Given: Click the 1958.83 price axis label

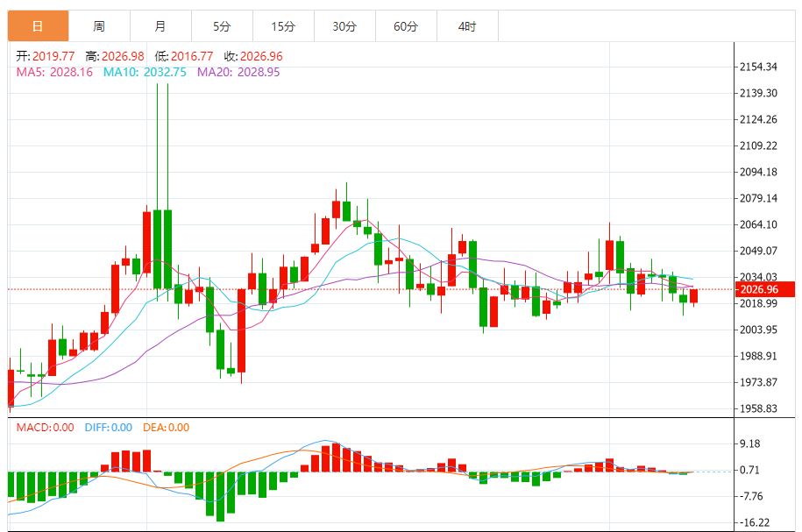Looking at the screenshot, I should (758, 408).
